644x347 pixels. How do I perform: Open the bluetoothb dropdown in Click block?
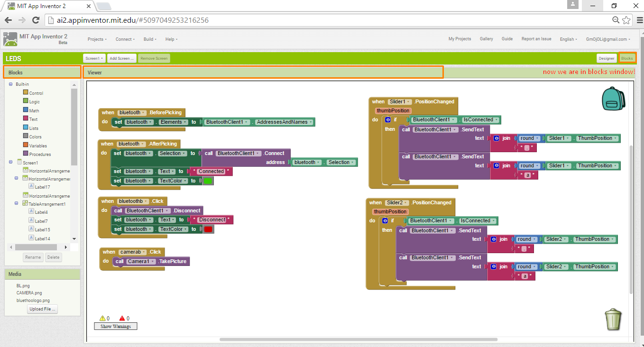(133, 201)
